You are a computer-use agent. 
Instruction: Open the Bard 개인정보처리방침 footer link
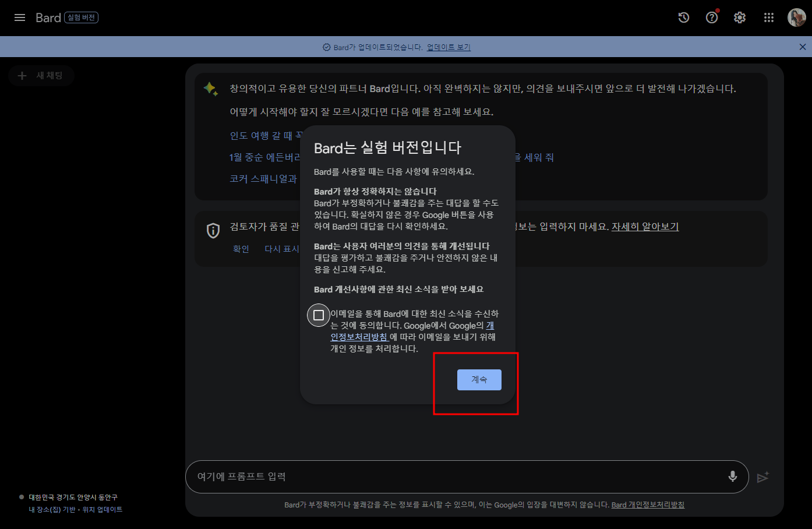648,505
